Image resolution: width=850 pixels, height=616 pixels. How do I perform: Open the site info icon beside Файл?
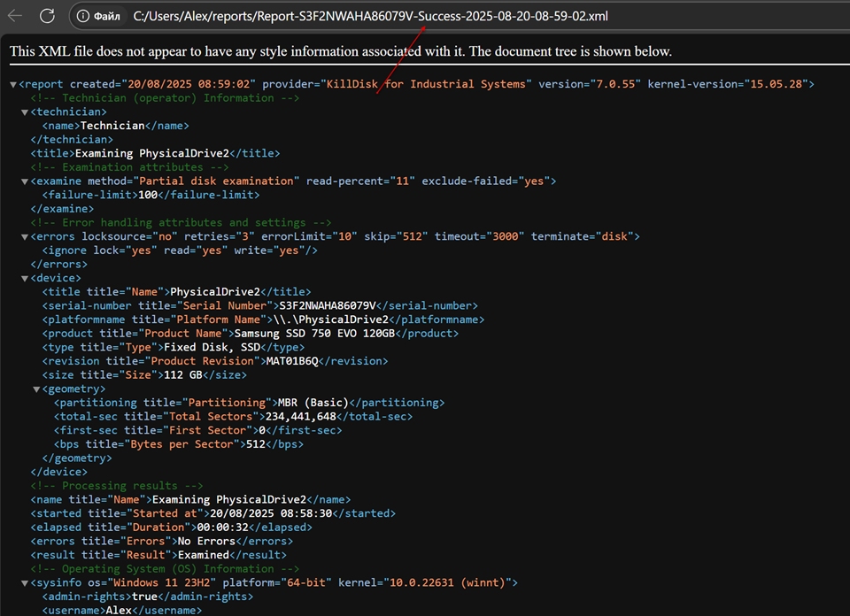82,16
